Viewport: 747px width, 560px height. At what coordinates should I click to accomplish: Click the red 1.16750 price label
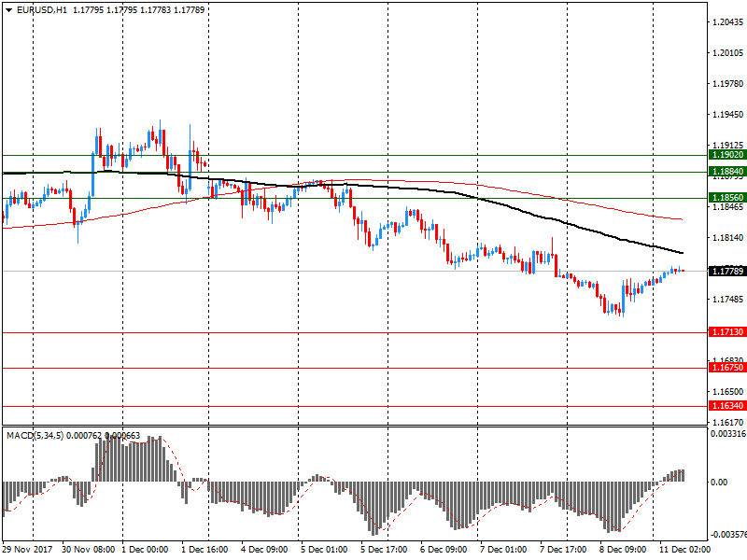(726, 369)
